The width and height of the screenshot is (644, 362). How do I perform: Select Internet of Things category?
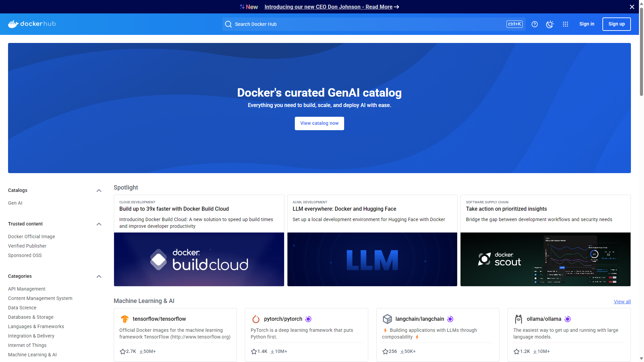27,345
